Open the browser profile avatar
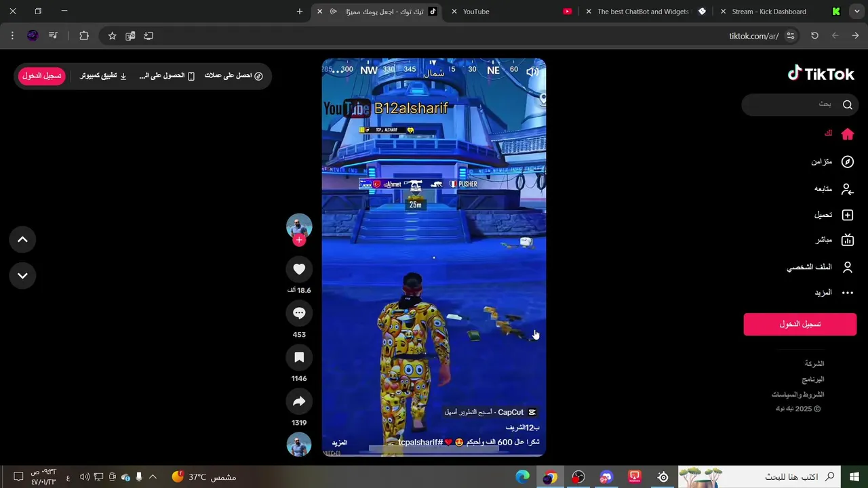The height and width of the screenshot is (488, 868). click(33, 36)
